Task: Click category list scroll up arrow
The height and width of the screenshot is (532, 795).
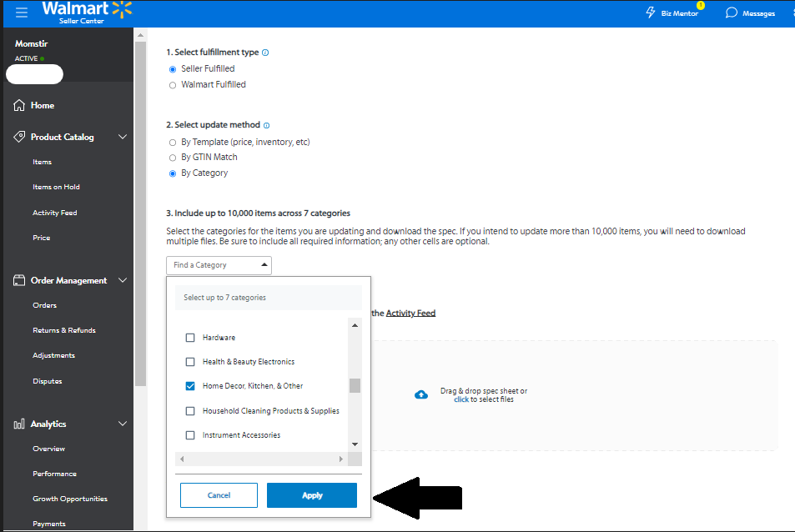Action: point(355,325)
